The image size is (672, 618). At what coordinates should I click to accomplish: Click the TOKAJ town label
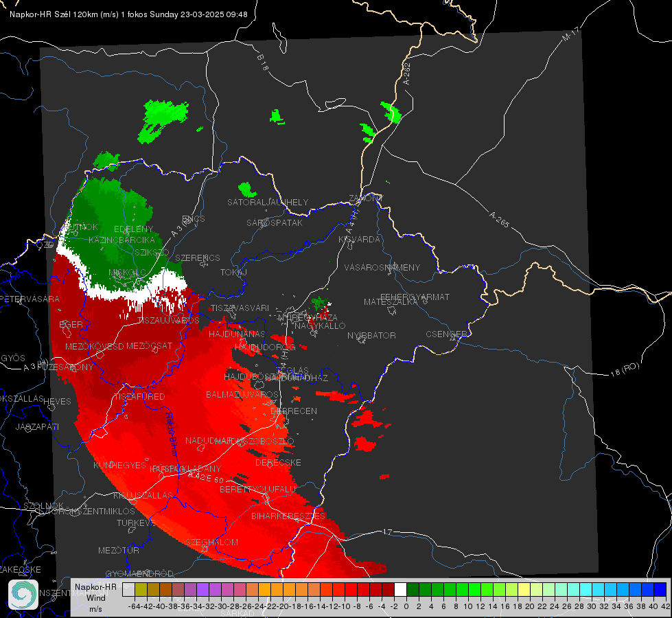[233, 273]
